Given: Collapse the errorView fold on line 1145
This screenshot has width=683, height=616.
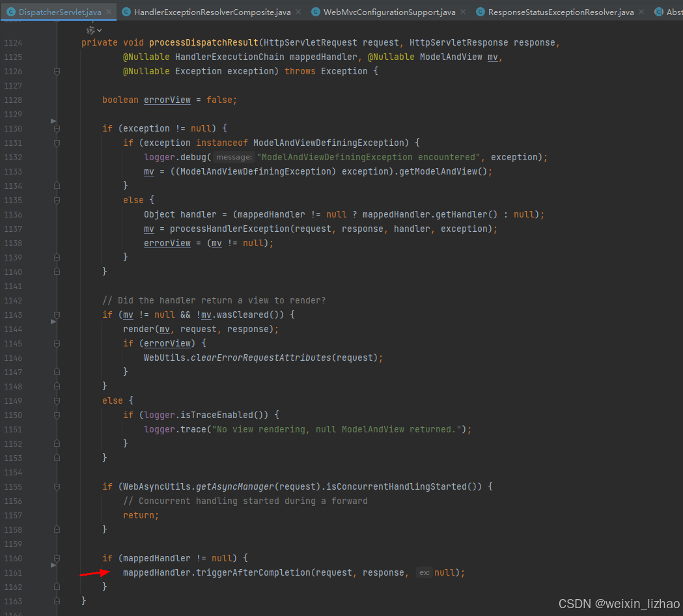Looking at the screenshot, I should (x=57, y=344).
